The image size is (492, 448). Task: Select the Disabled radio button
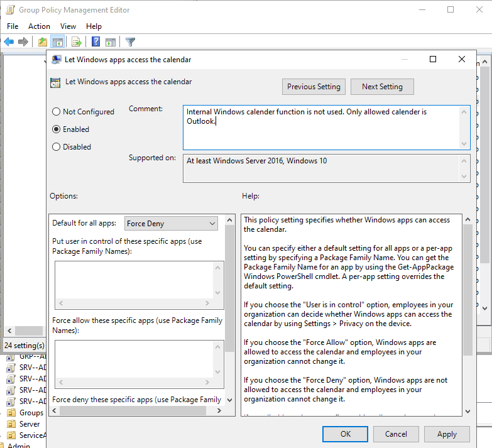56,147
